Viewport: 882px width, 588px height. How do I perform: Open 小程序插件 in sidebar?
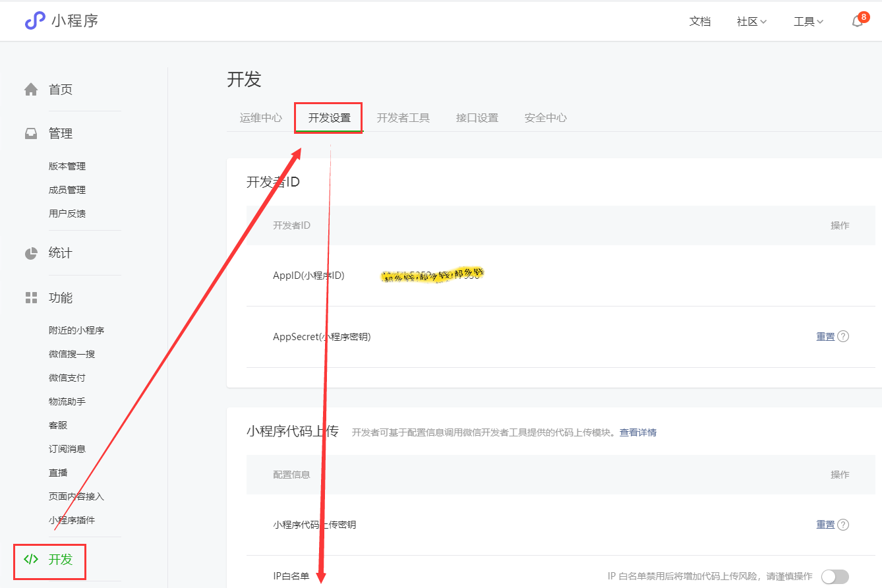pyautogui.click(x=72, y=520)
